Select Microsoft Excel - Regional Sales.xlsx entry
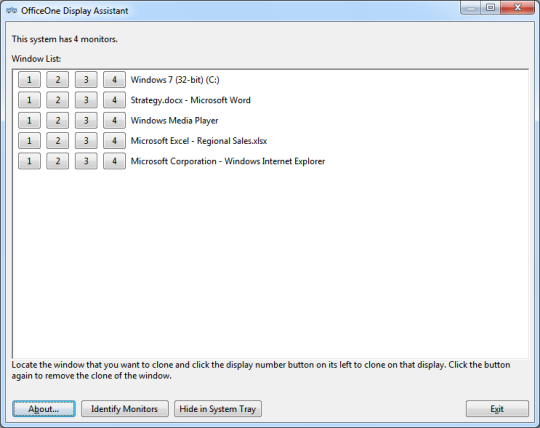This screenshot has height=428, width=540. pos(199,141)
